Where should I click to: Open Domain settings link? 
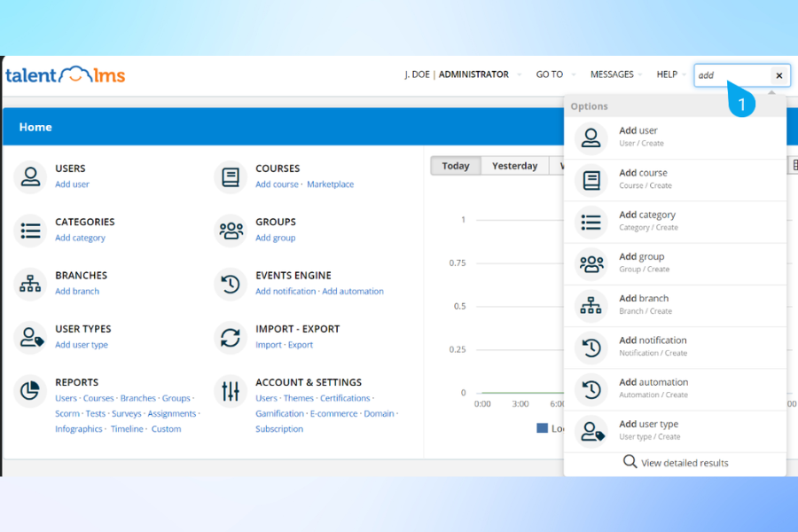379,413
